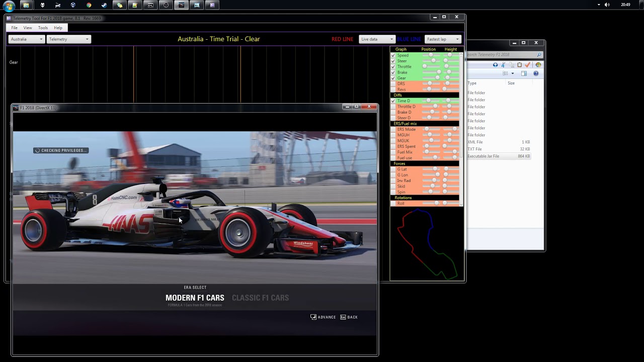Image resolution: width=644 pixels, height=362 pixels.
Task: Open Steam from the taskbar
Action: 104,5
